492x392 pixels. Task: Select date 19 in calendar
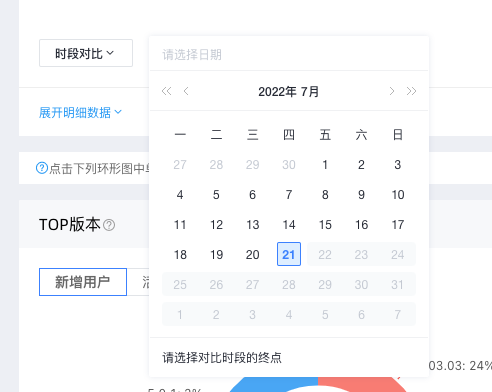click(x=216, y=255)
